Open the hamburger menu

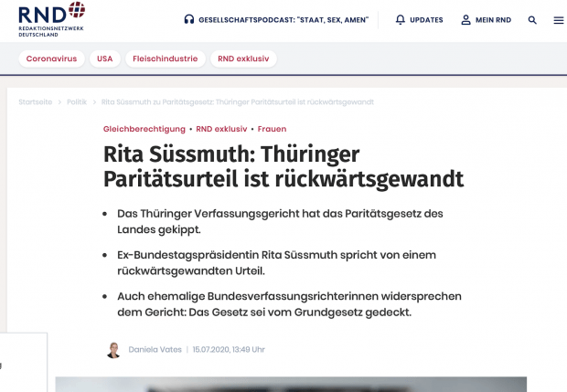[x=559, y=20]
